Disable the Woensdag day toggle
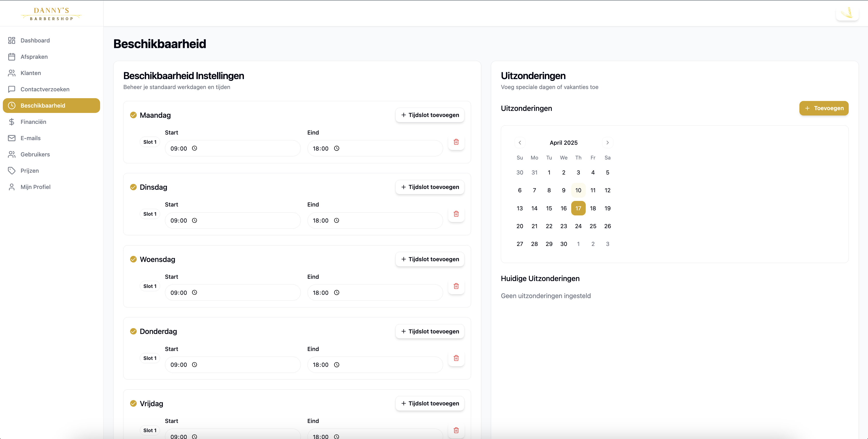 click(x=133, y=259)
